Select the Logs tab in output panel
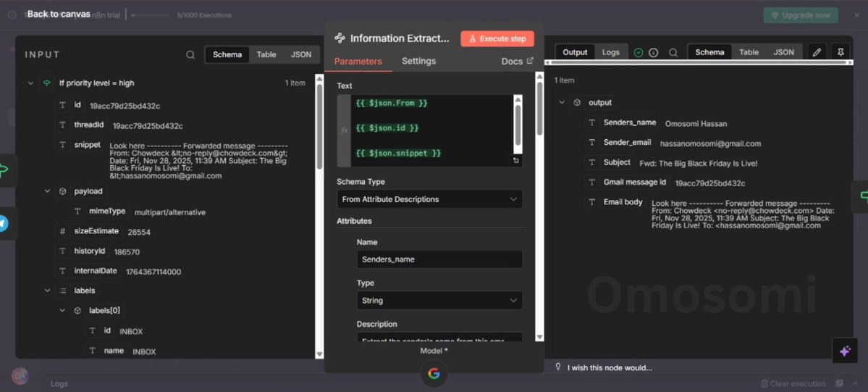 tap(610, 52)
